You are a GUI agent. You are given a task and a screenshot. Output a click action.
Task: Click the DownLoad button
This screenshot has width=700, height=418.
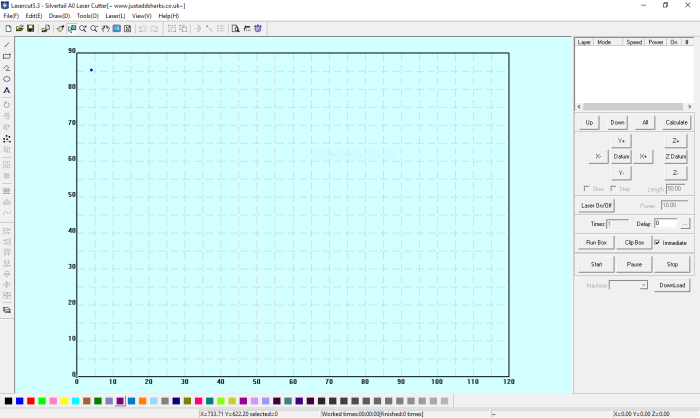(671, 285)
